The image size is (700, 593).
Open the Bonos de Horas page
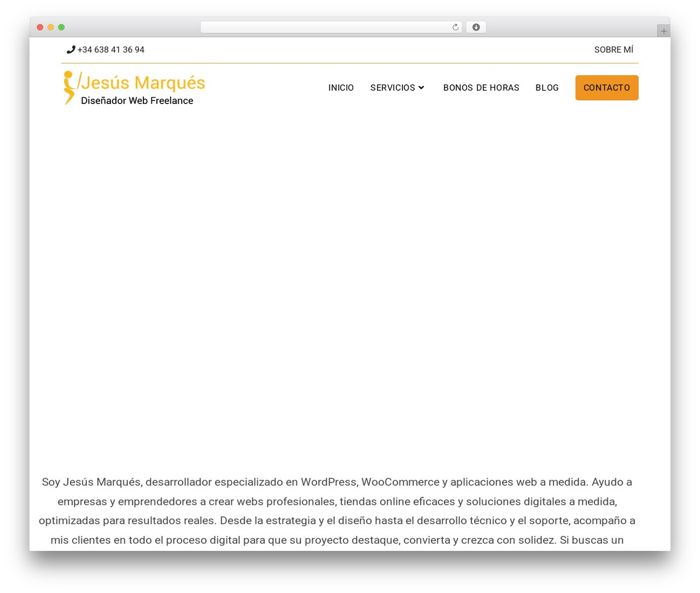tap(481, 88)
